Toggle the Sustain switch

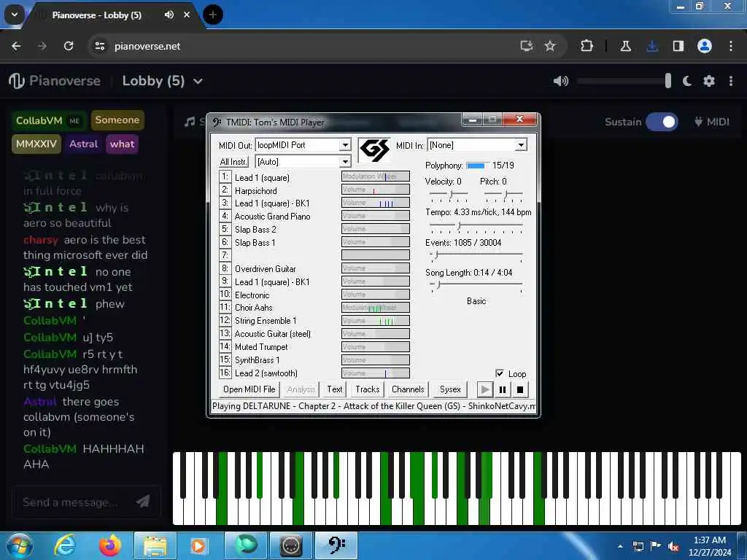(662, 122)
